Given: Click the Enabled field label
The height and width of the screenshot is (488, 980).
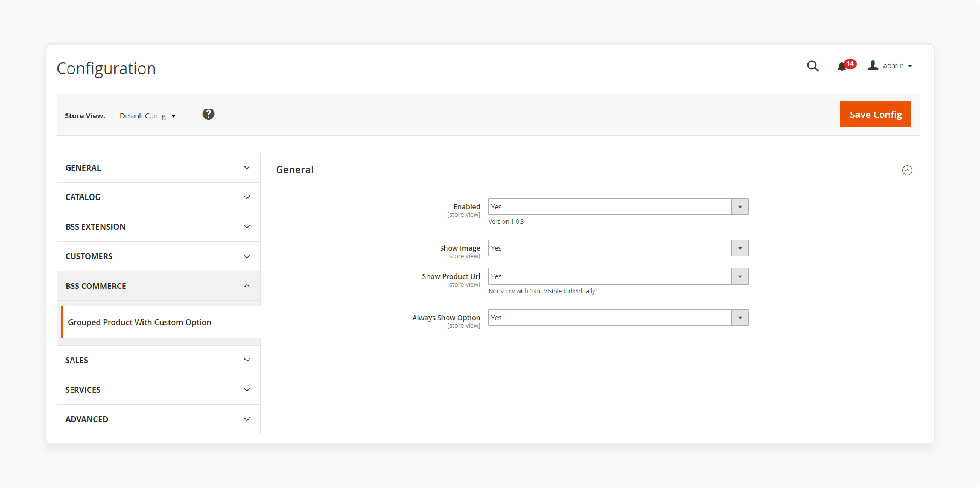Looking at the screenshot, I should 466,207.
